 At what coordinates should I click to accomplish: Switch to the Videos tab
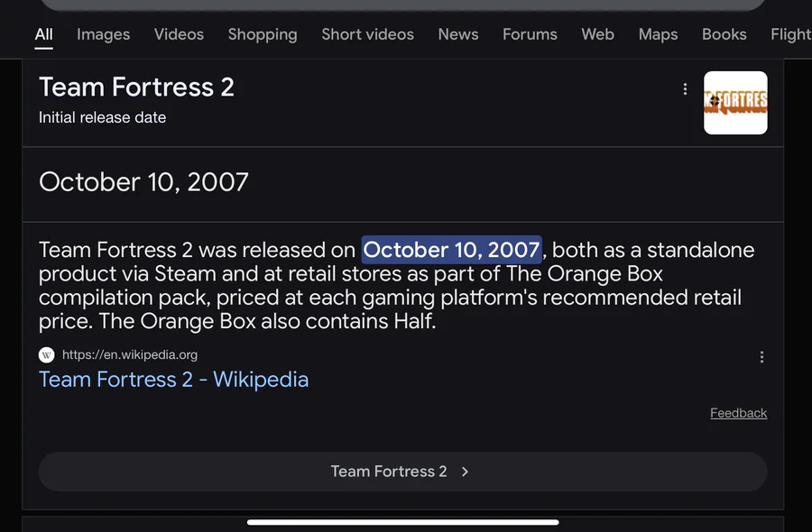179,34
